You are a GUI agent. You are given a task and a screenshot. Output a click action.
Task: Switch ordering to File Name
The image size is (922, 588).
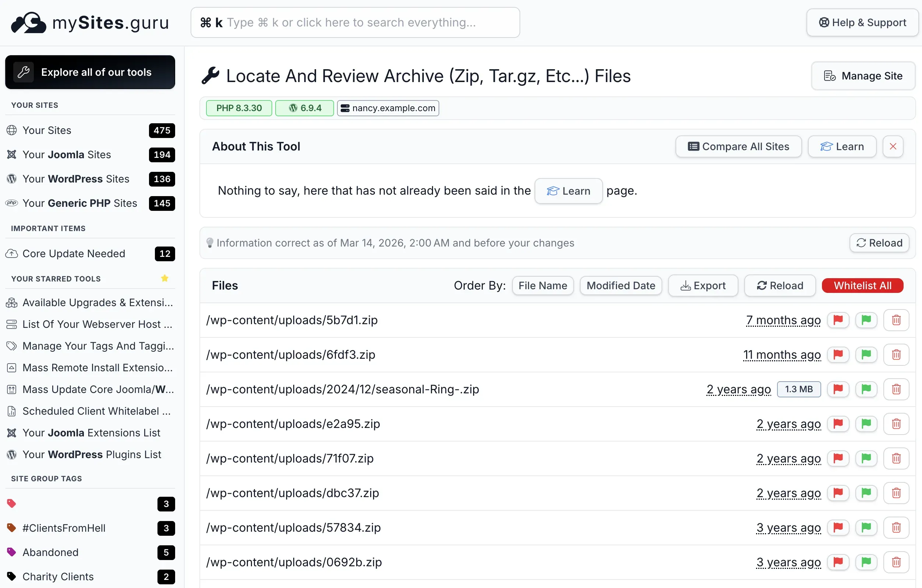pyautogui.click(x=543, y=286)
